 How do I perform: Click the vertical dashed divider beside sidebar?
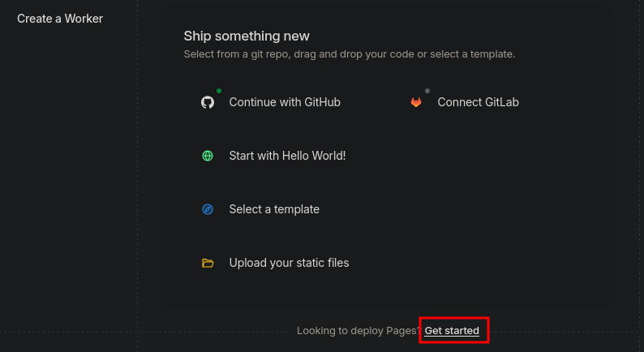point(138,176)
